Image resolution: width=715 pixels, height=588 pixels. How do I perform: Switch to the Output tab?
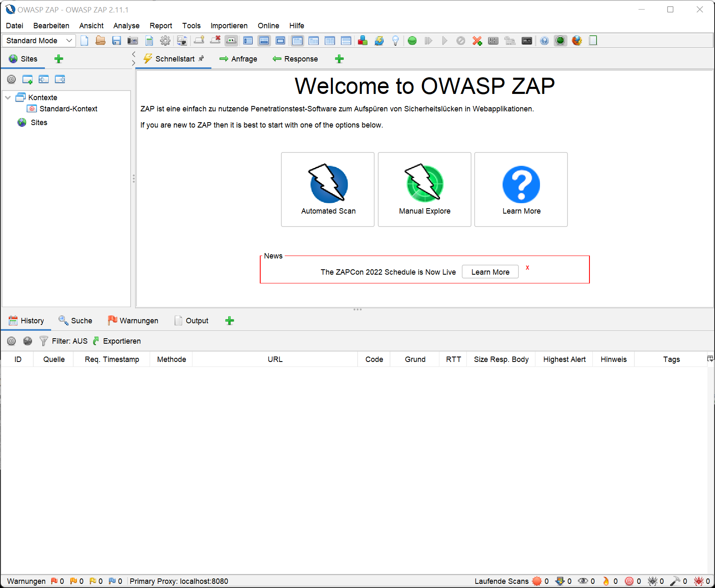[192, 321]
